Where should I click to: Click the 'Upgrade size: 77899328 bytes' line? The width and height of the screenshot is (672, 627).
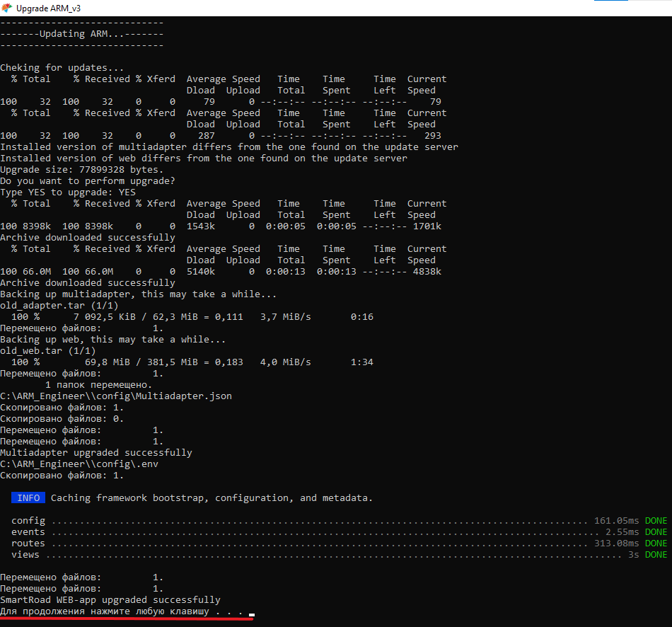coord(82,170)
